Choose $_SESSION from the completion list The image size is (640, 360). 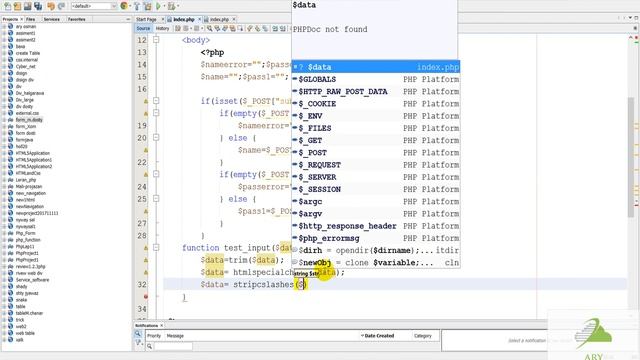click(x=376, y=189)
